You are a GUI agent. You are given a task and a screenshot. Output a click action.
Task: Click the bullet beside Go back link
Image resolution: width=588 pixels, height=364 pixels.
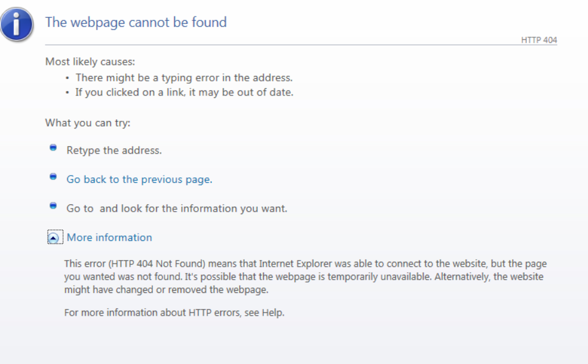[x=53, y=177]
